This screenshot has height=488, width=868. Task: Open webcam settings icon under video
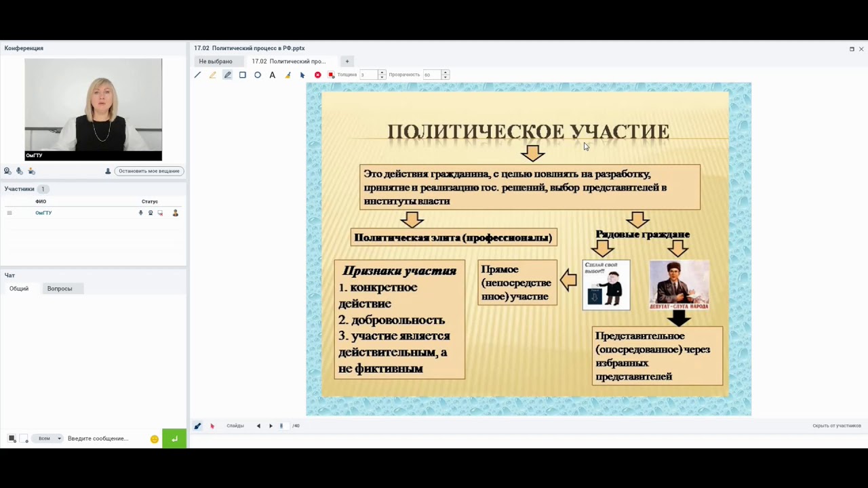pyautogui.click(x=7, y=171)
